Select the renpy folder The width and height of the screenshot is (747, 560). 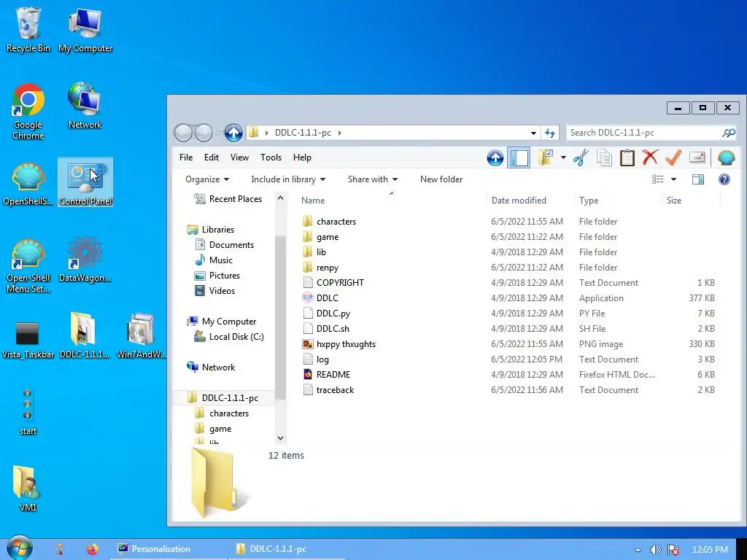point(328,268)
